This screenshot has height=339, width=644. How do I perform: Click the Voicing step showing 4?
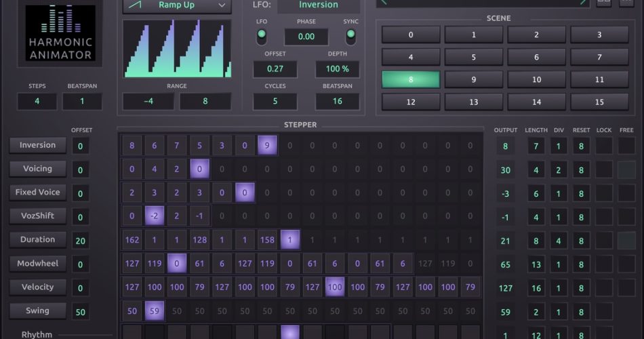point(155,169)
